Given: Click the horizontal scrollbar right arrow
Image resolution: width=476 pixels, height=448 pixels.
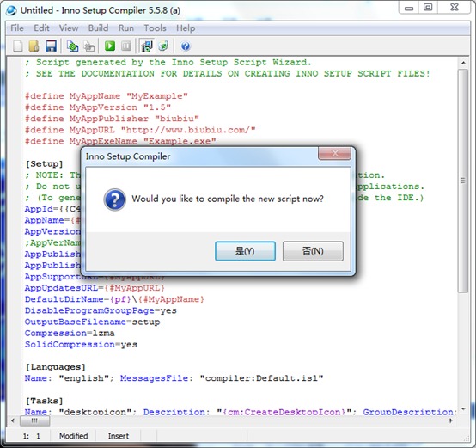Looking at the screenshot, I should pos(451,420).
